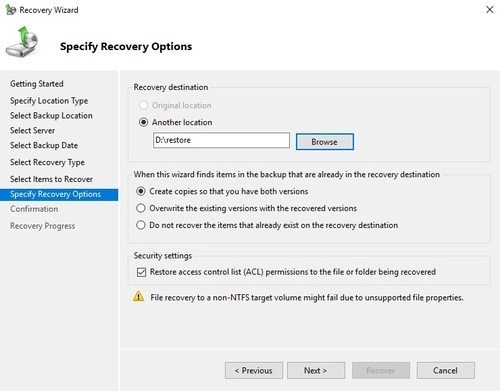
Task: Click the greyed-out Recover button
Action: click(x=381, y=370)
